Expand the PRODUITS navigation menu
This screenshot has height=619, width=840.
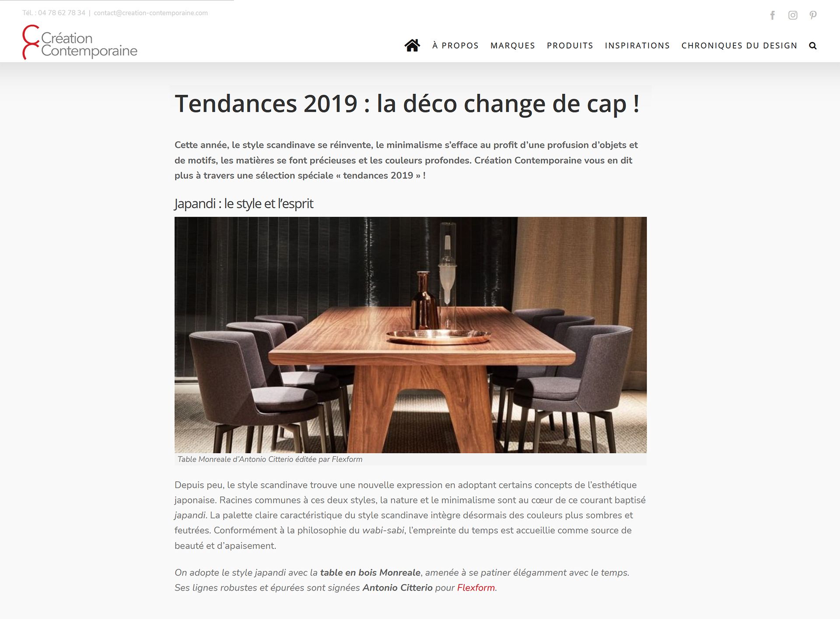(x=570, y=45)
